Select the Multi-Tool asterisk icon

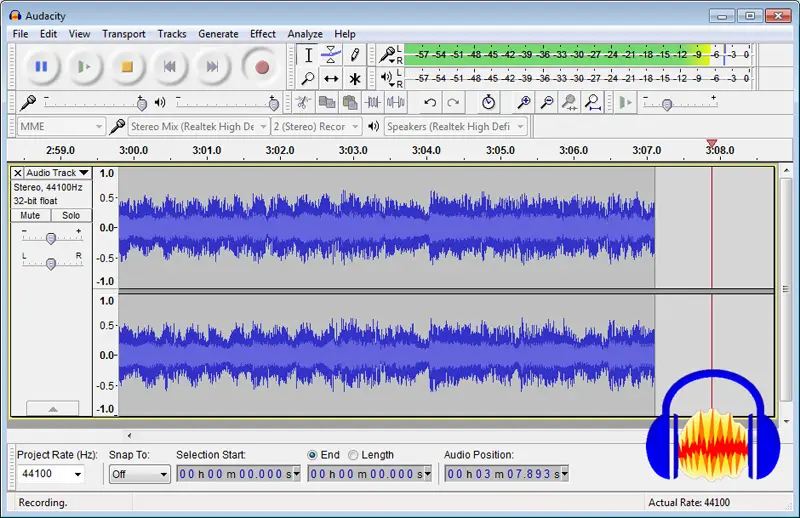[x=354, y=78]
